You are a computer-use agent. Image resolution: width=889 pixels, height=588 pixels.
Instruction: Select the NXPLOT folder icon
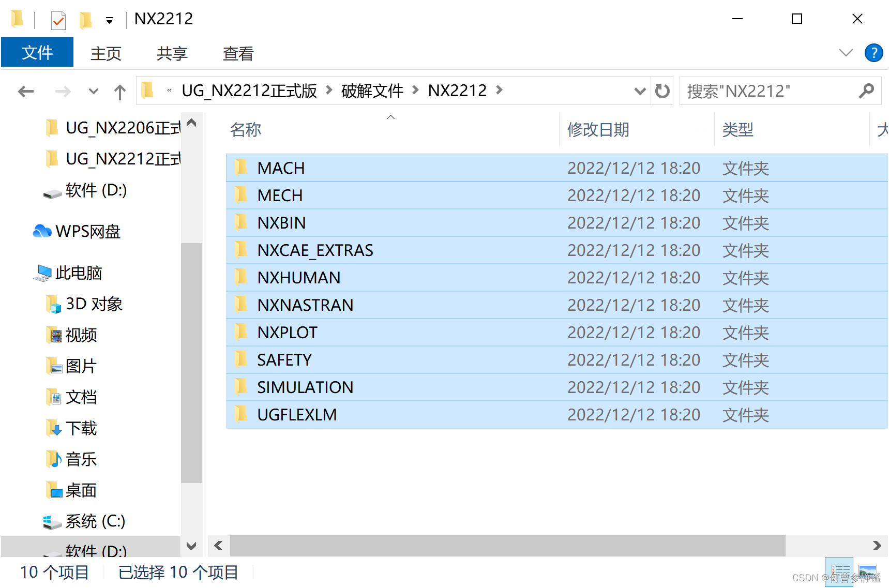tap(240, 332)
